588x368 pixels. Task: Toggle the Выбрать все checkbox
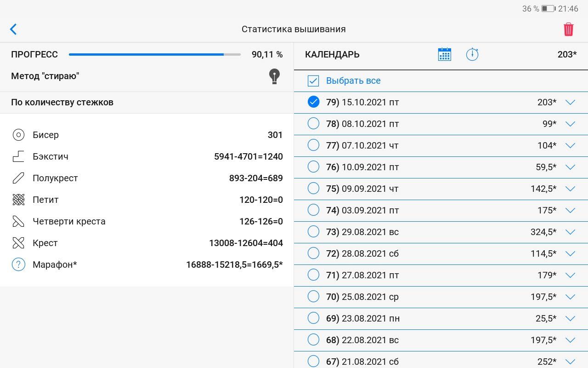tap(313, 81)
